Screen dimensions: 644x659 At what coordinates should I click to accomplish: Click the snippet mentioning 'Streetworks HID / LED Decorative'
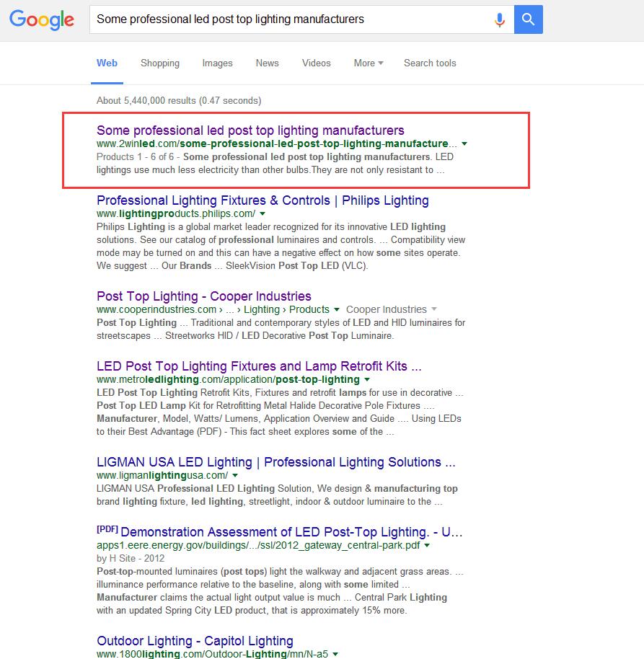pos(281,329)
